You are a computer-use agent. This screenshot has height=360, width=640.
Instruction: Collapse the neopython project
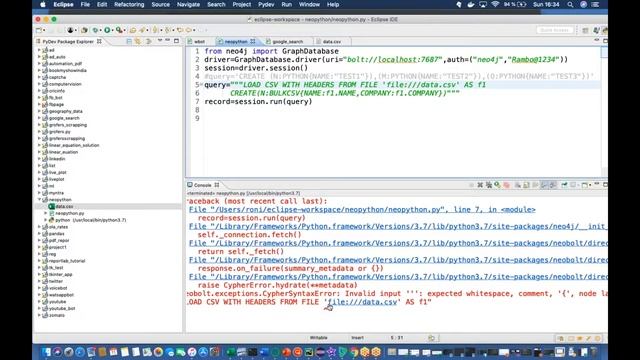pos(39,200)
